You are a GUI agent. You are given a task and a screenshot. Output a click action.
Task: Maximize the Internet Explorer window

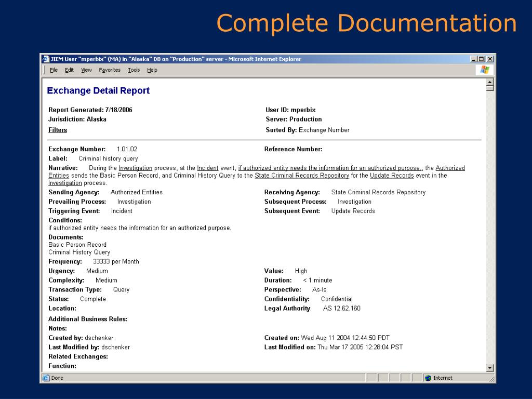pyautogui.click(x=482, y=59)
